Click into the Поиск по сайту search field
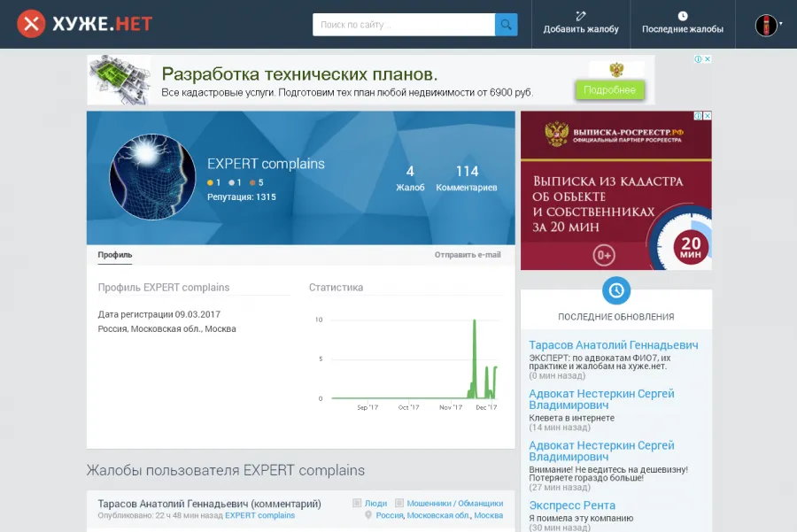Image resolution: width=797 pixels, height=532 pixels. coord(404,25)
